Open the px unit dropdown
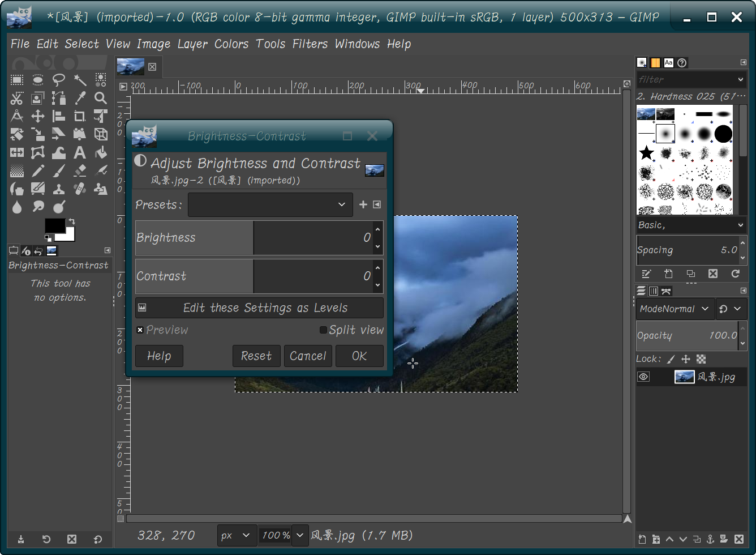The height and width of the screenshot is (555, 756). point(237,535)
